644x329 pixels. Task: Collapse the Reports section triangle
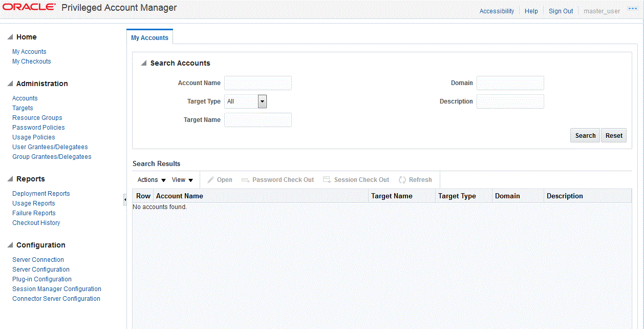click(x=10, y=179)
